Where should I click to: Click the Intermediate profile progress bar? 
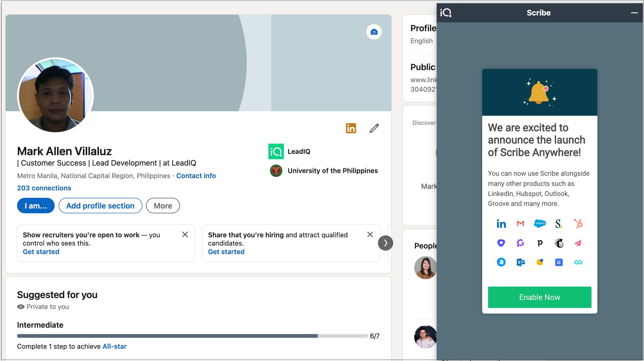[192, 336]
